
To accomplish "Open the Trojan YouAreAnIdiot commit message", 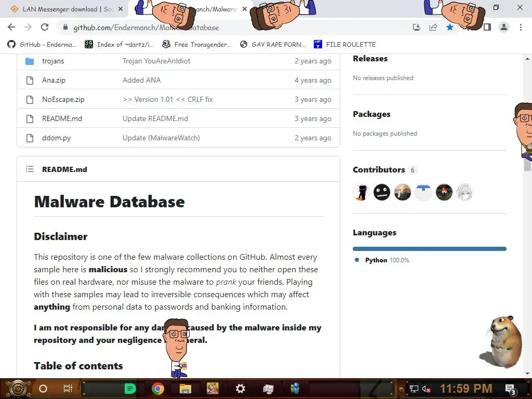I will pos(156,61).
